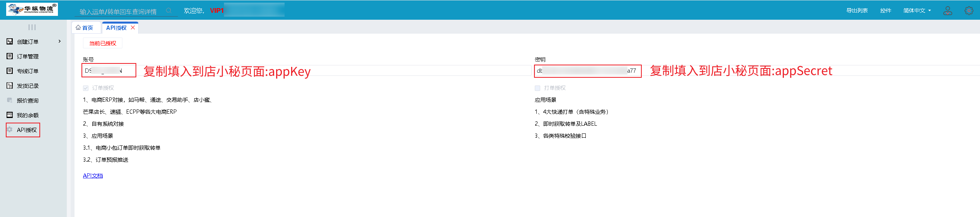The height and width of the screenshot is (217, 980).
Task: Open 专线订单 in the sidebar
Action: coord(27,71)
